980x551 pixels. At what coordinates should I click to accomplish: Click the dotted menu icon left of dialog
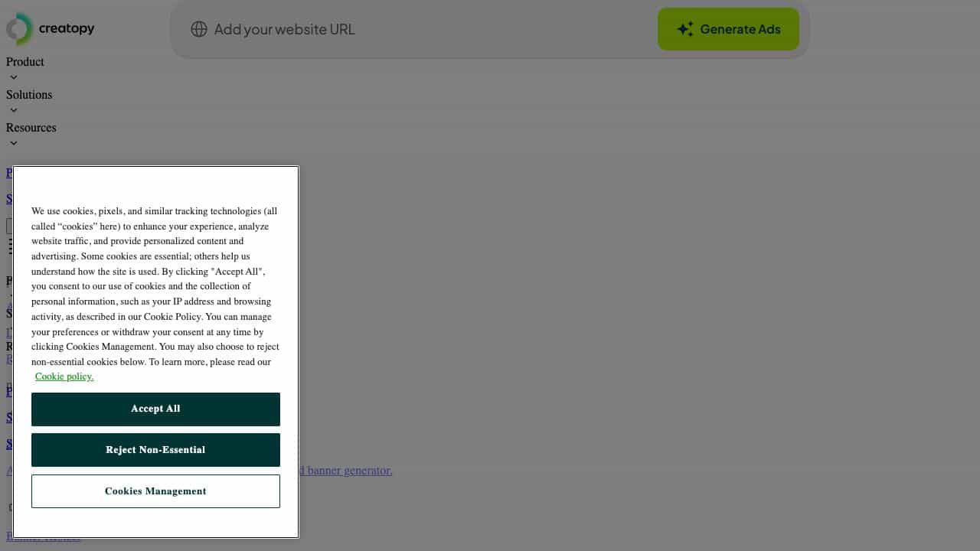10,246
